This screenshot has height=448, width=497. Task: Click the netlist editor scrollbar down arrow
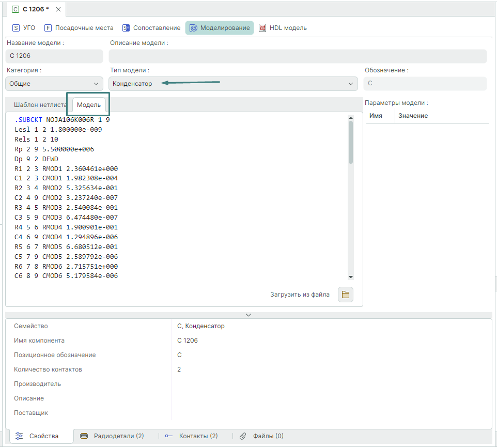[351, 277]
